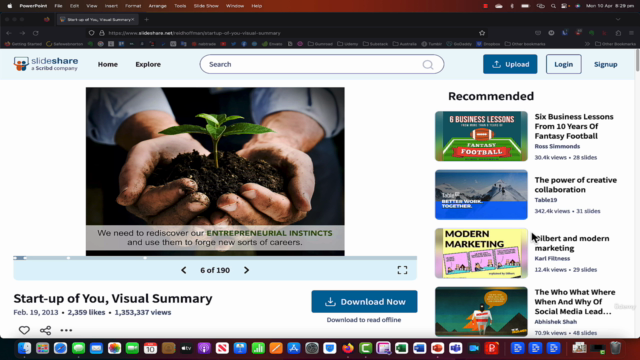Click the slide progress bar
640x360 pixels.
pyautogui.click(x=215, y=258)
